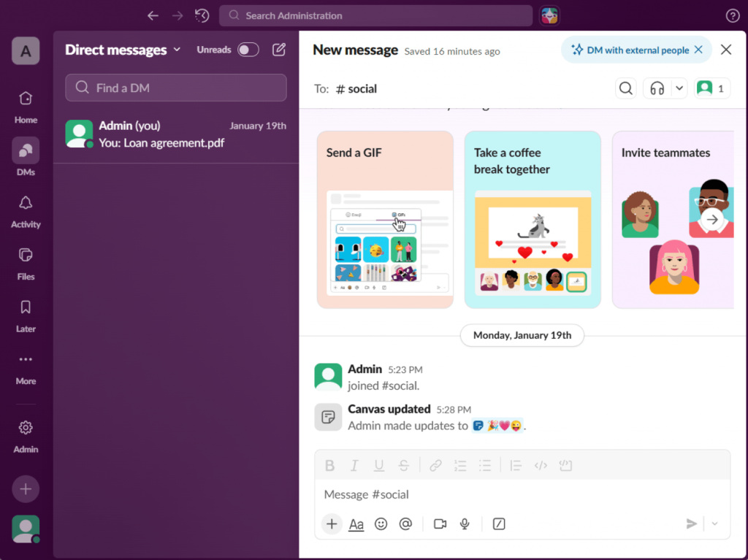Viewport: 748px width, 560px height.
Task: Toggle bulleted list formatting
Action: (x=485, y=466)
